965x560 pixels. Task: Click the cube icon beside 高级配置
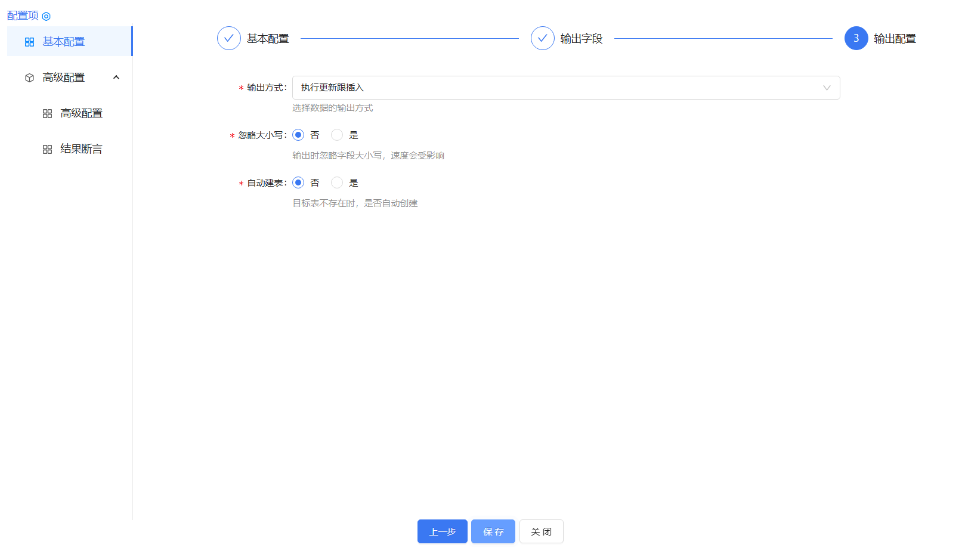29,78
